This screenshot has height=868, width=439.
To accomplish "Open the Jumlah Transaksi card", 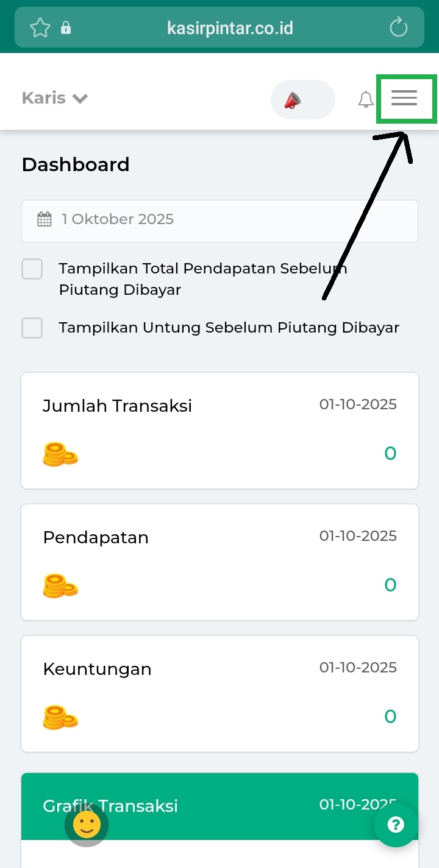I will 220,430.
